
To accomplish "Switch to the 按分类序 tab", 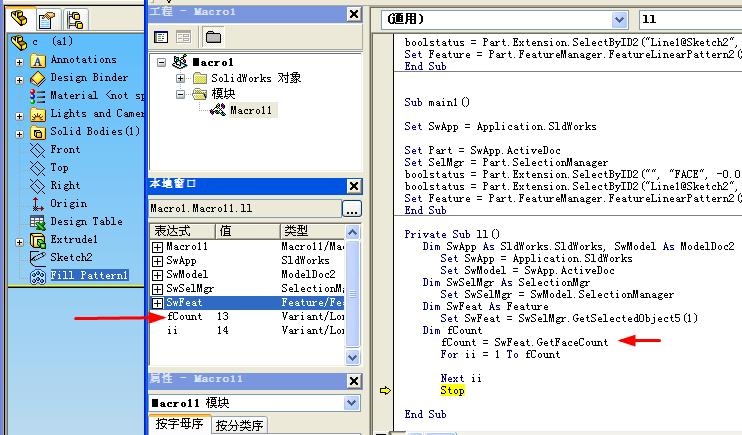I will [x=239, y=425].
